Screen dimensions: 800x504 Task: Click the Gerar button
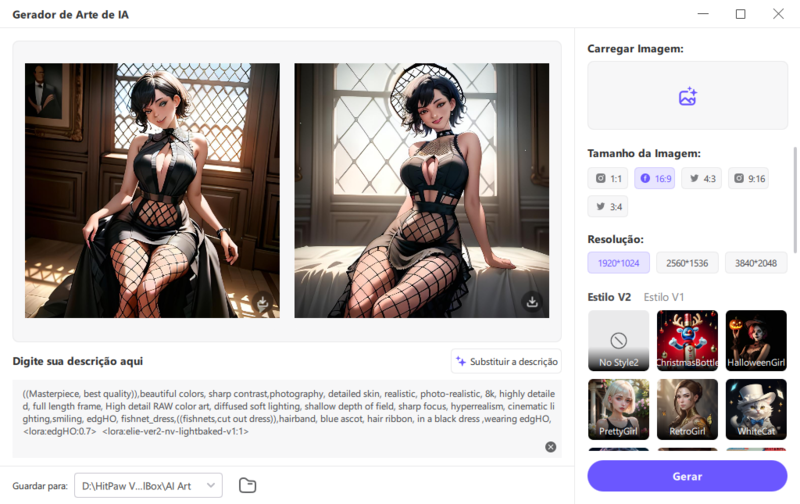coord(687,476)
